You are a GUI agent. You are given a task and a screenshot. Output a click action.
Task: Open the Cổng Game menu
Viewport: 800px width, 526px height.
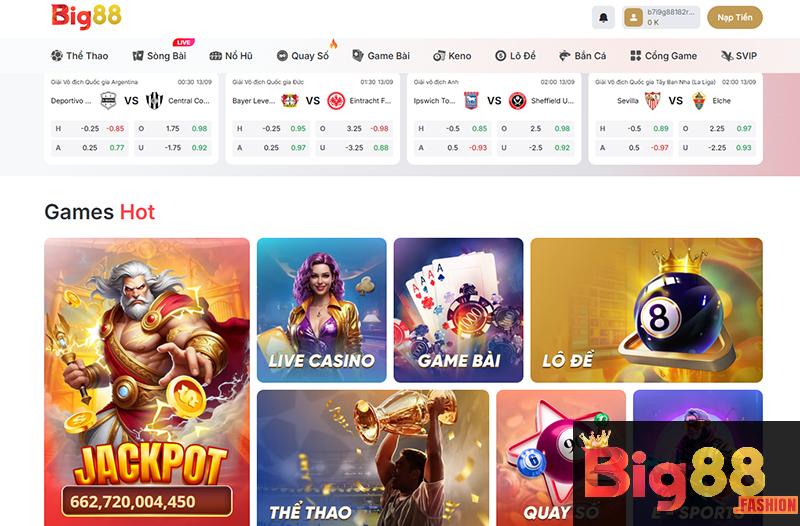pyautogui.click(x=663, y=56)
